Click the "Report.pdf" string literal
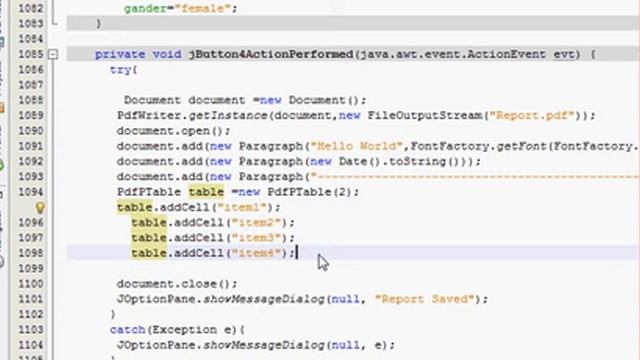This screenshot has height=360, width=640. click(x=532, y=116)
